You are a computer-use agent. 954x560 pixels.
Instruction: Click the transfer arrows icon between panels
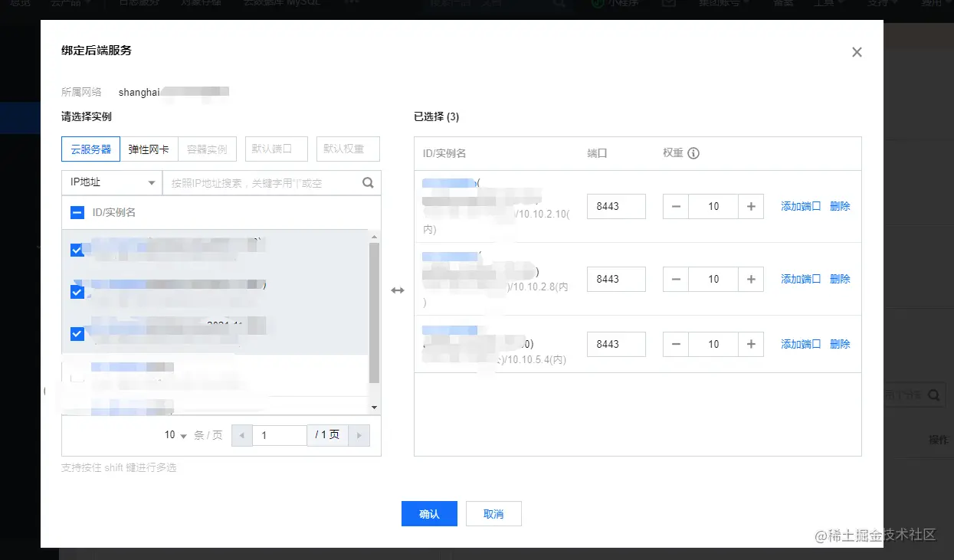pyautogui.click(x=398, y=290)
